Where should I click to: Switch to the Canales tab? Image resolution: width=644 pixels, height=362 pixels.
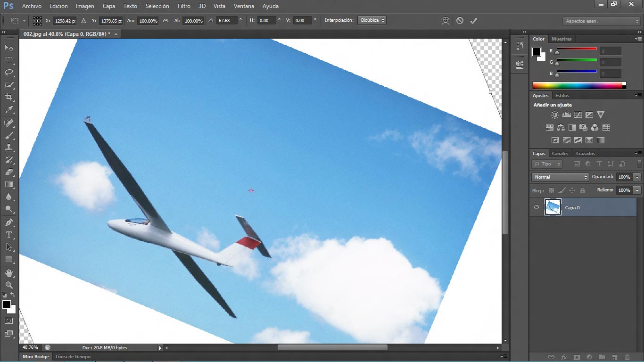coord(560,153)
